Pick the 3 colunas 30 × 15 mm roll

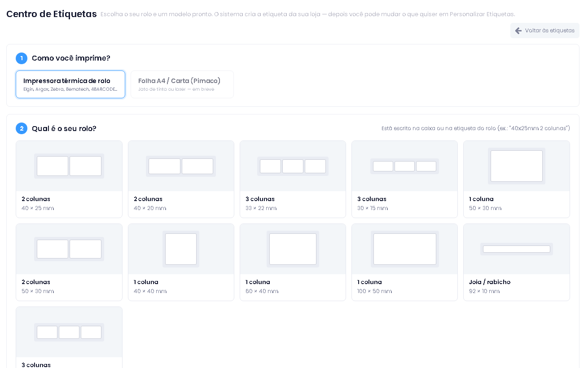[x=404, y=179]
